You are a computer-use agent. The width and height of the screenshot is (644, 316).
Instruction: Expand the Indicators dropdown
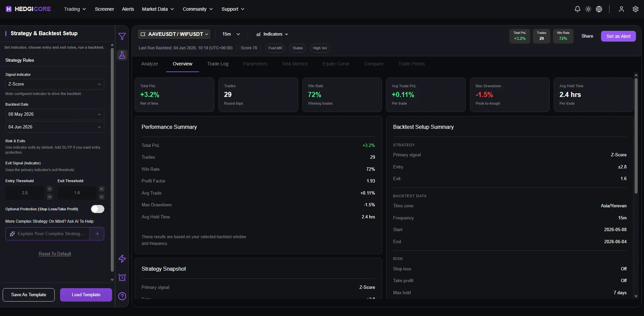tap(272, 34)
